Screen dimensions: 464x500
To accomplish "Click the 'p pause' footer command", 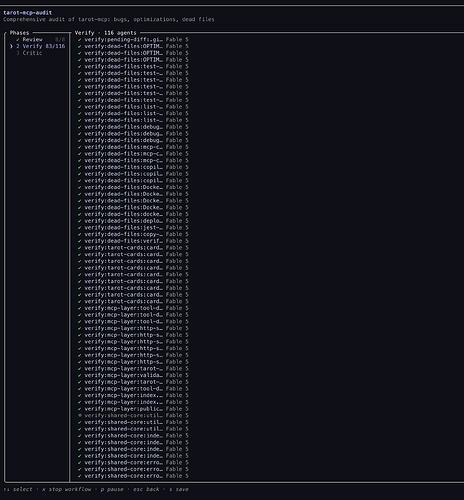I will (112, 489).
